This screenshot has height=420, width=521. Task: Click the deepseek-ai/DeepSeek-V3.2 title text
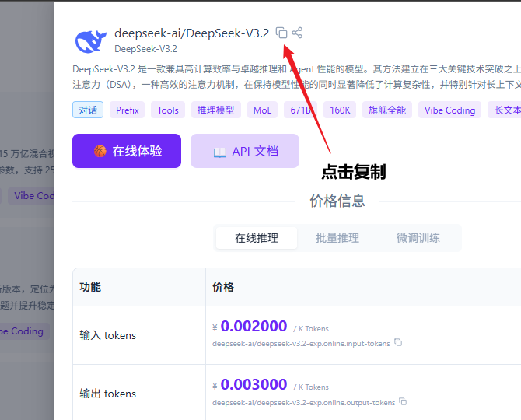tap(192, 33)
